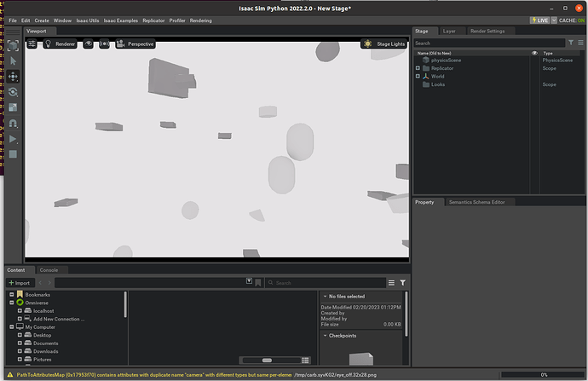
Task: Toggle the snap magnet tool
Action: (13, 124)
